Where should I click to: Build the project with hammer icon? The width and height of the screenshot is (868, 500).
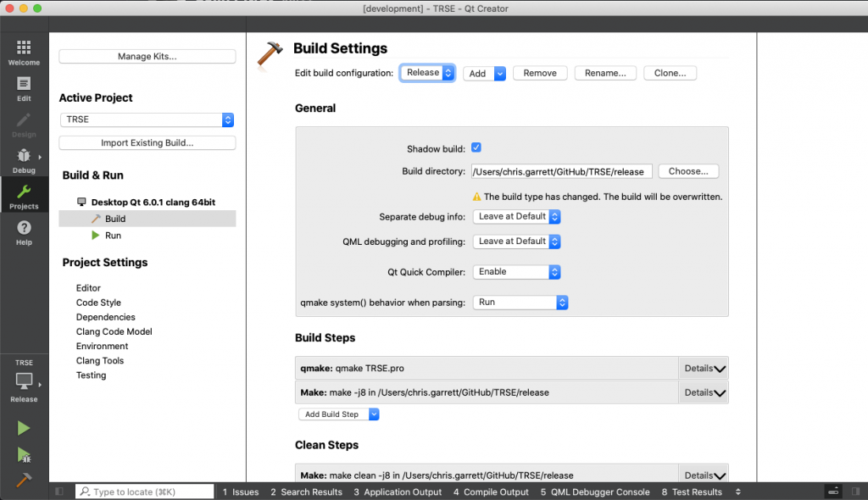23,480
